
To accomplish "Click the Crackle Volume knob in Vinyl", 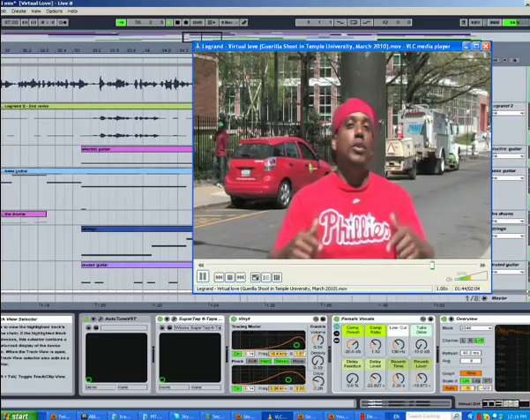I will [317, 340].
